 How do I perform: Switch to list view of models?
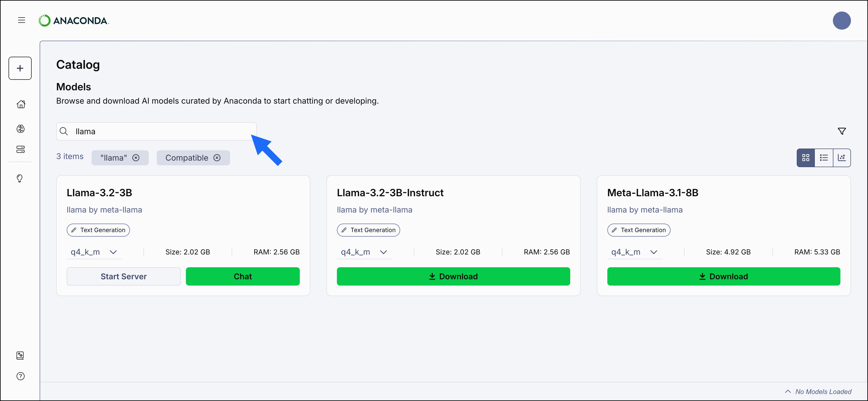point(824,157)
